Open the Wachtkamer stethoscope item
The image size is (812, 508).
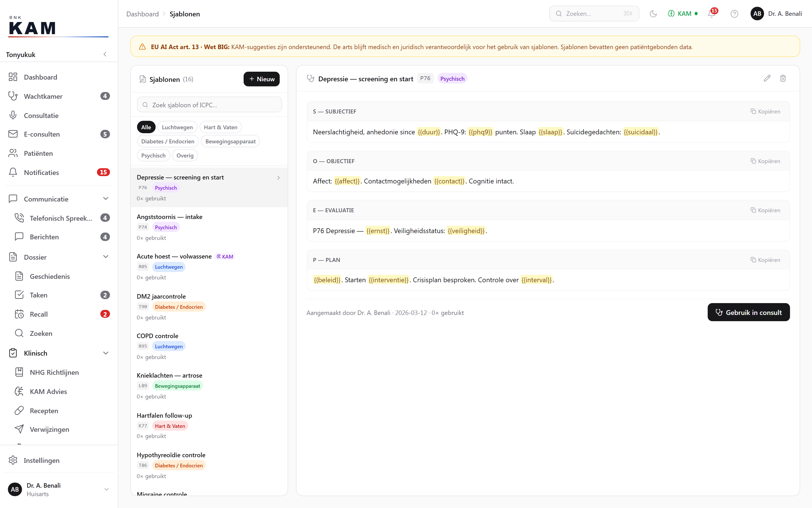(59, 96)
